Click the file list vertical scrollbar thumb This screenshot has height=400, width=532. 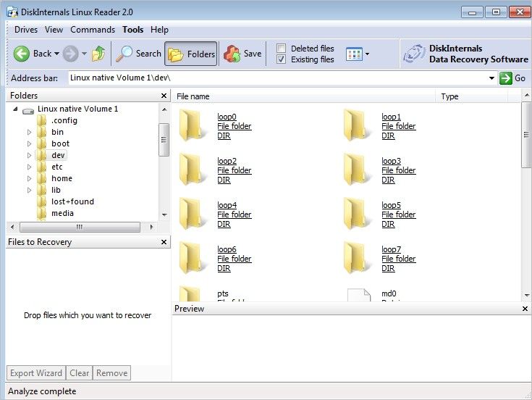[526, 135]
